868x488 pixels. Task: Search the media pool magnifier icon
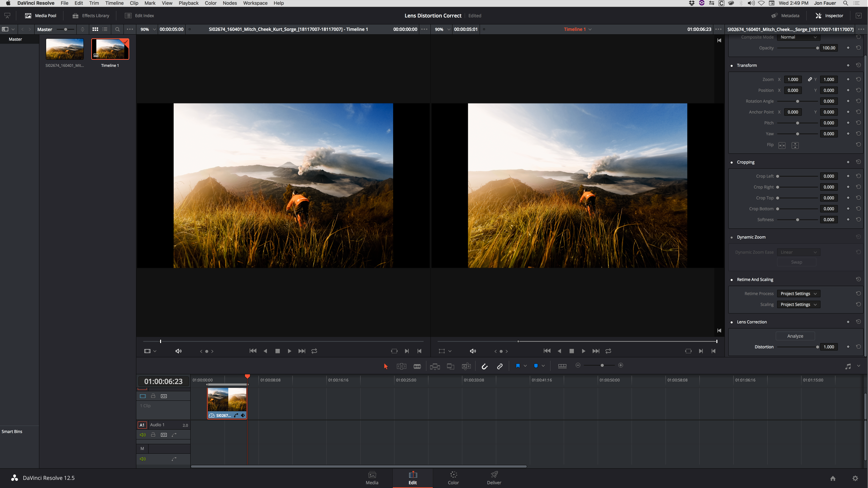point(117,29)
